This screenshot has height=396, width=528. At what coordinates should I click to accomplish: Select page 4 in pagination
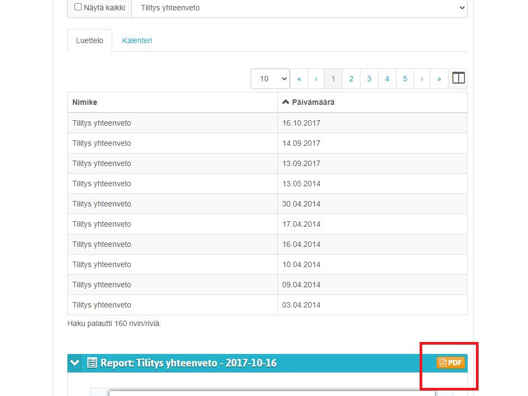(387, 79)
